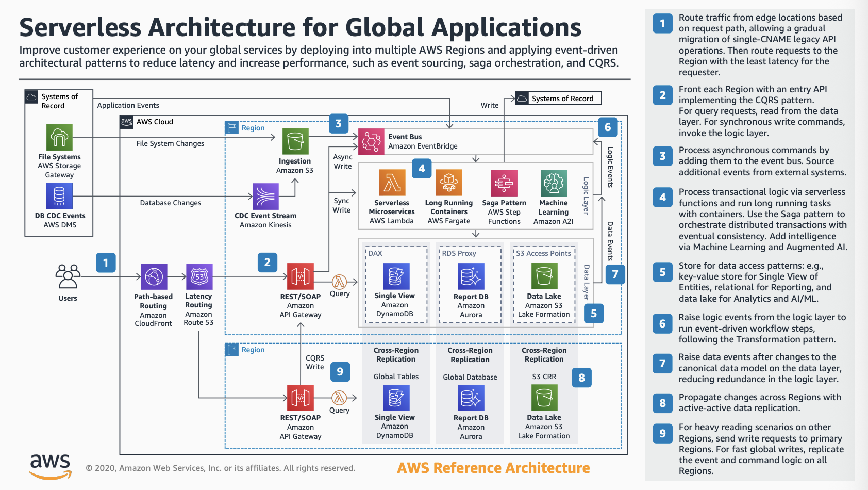Click legend step 2 text about CQRS entry API
This screenshot has width=868, height=490.
click(762, 111)
